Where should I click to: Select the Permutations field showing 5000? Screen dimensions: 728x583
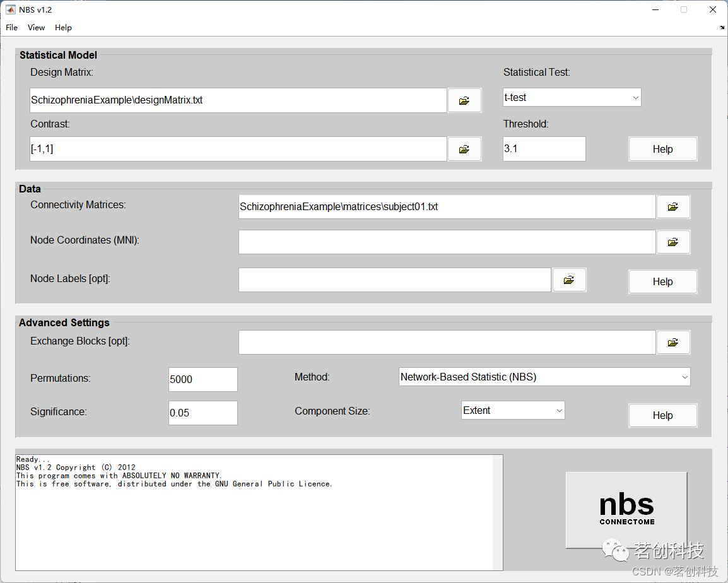tap(203, 379)
